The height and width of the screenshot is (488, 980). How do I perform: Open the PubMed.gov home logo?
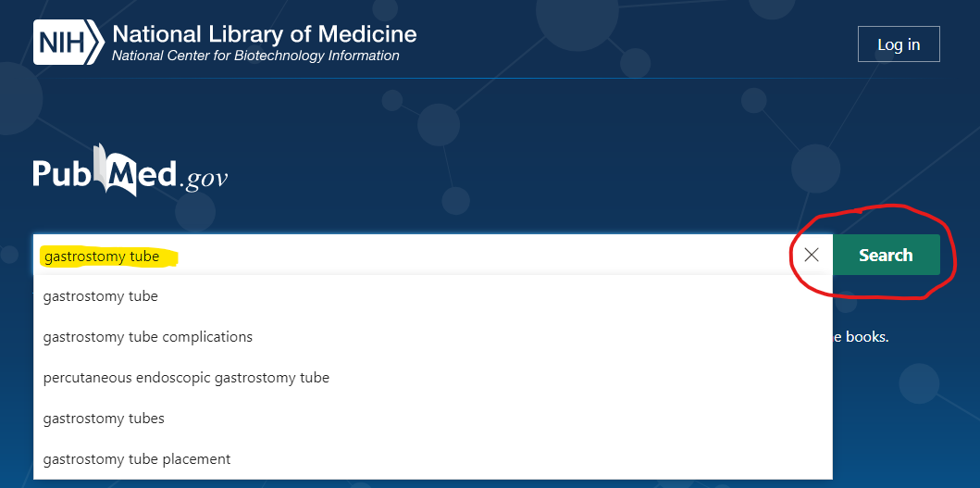130,170
